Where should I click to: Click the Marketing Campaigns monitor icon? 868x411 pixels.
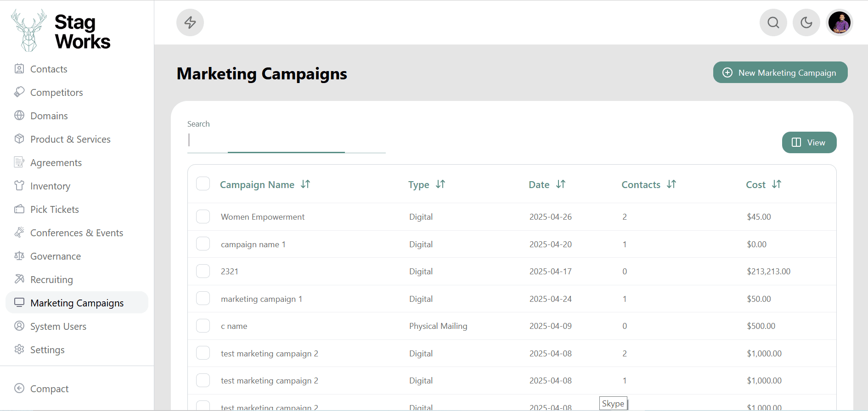19,303
